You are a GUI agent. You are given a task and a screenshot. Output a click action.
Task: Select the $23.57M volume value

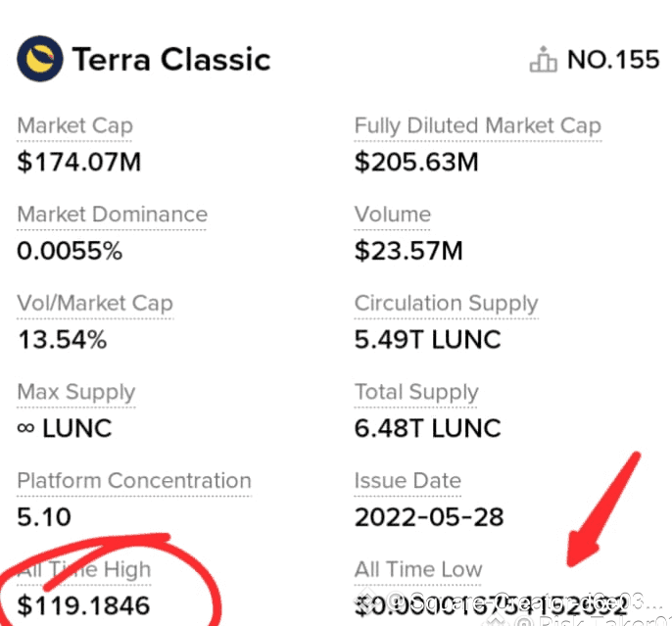408,251
